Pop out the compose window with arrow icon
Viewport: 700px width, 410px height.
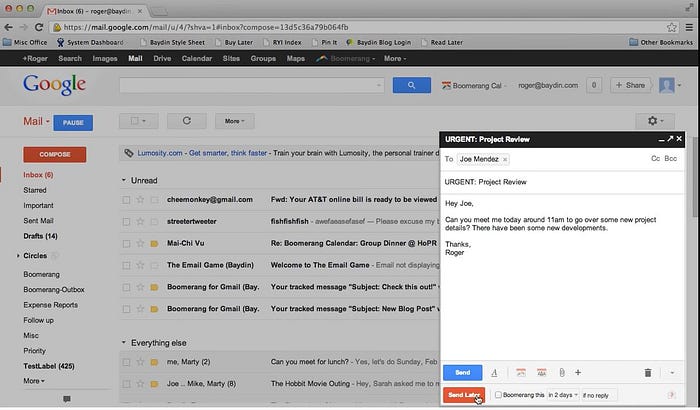(670, 139)
